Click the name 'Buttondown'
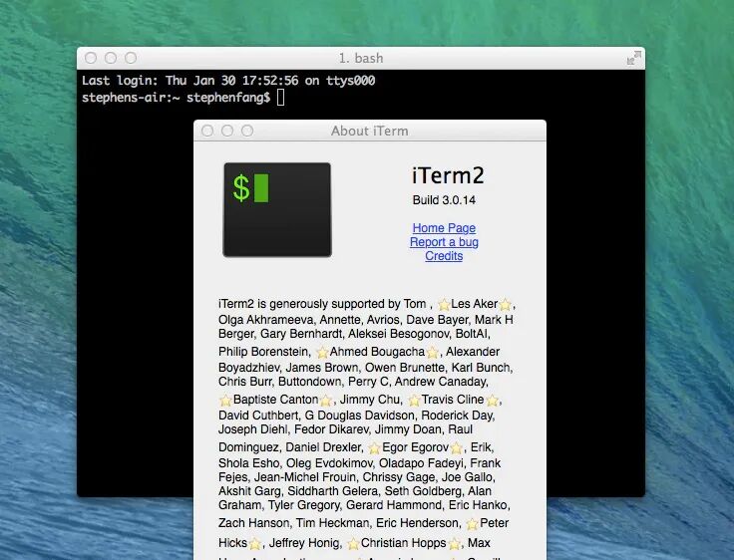The width and height of the screenshot is (734, 560). pyautogui.click(x=310, y=382)
